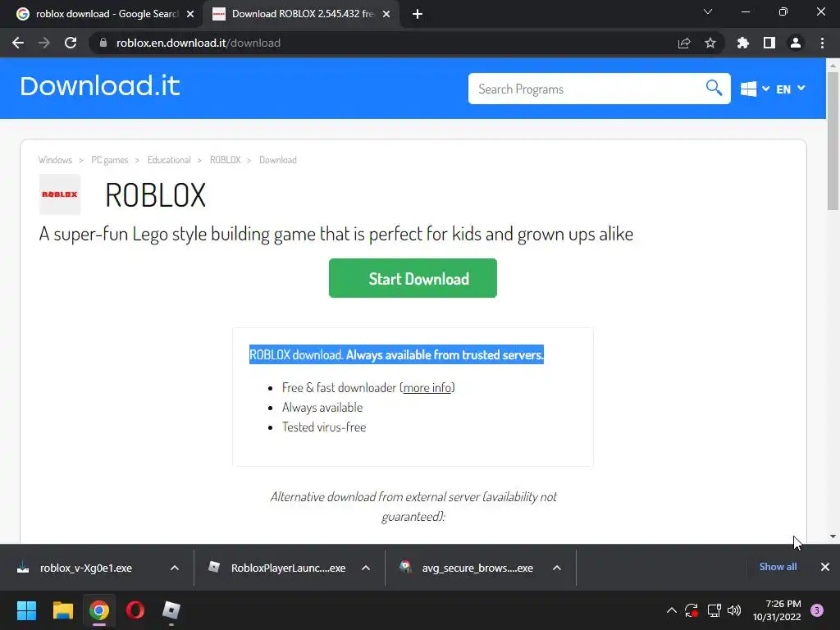Viewport: 840px width, 630px height.
Task: Open the Windows breadcrumb link
Action: point(55,160)
